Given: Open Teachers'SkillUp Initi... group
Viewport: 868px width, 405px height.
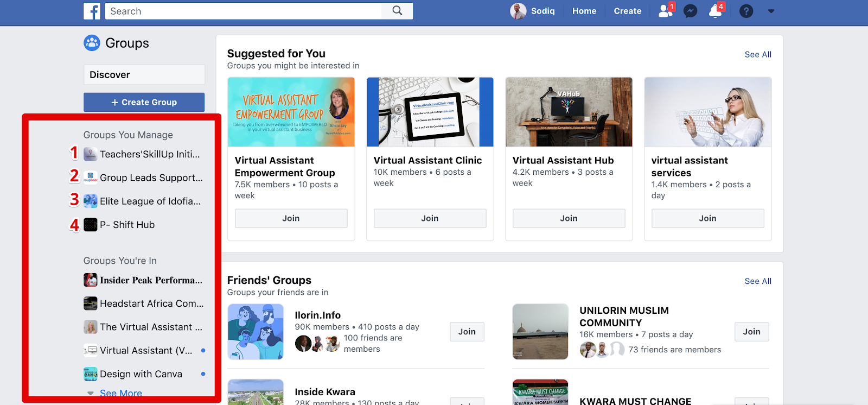Looking at the screenshot, I should coord(150,154).
